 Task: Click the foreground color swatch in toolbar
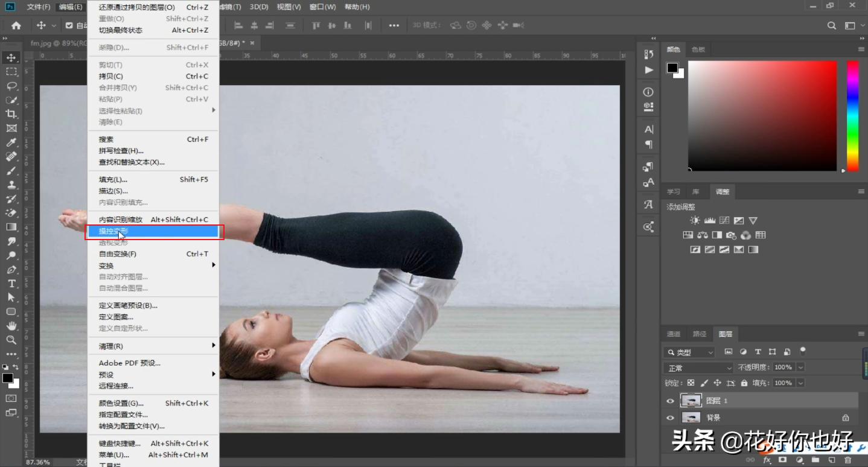click(x=7, y=378)
